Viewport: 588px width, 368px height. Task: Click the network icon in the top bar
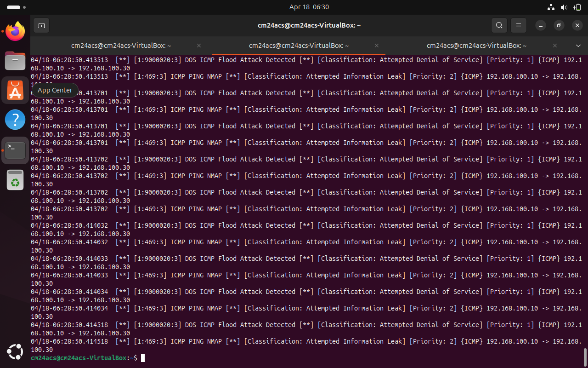click(x=551, y=7)
